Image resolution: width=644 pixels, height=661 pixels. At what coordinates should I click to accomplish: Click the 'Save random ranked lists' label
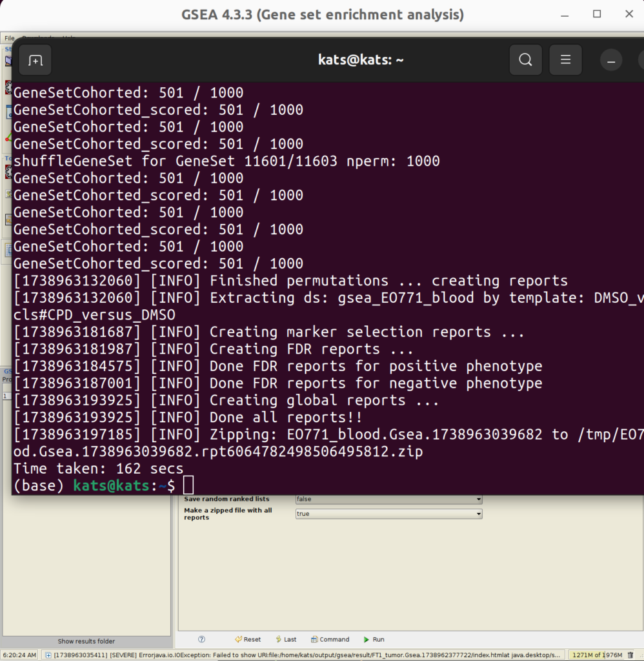(226, 499)
